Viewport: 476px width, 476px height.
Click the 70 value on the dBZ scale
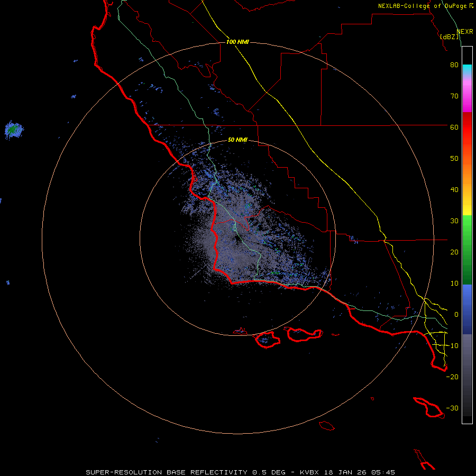click(x=454, y=96)
